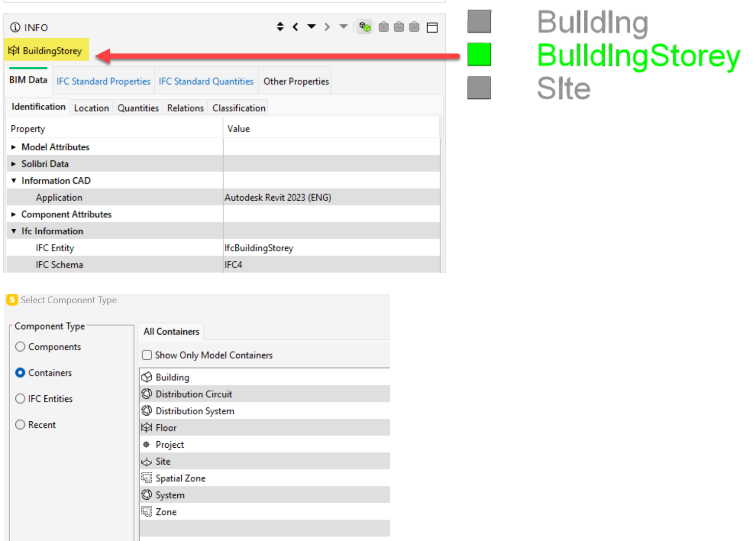Click the up-down sort arrows in INFO toolbar

(280, 27)
